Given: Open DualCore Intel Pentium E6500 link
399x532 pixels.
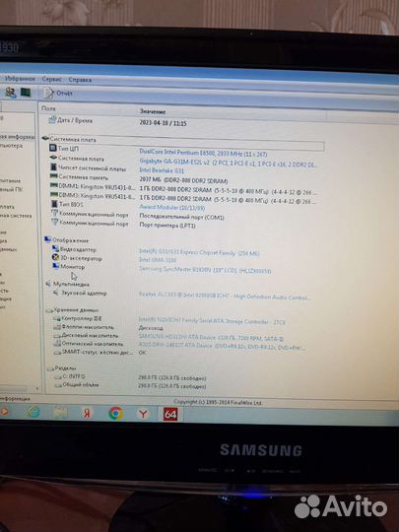Looking at the screenshot, I should point(203,154).
